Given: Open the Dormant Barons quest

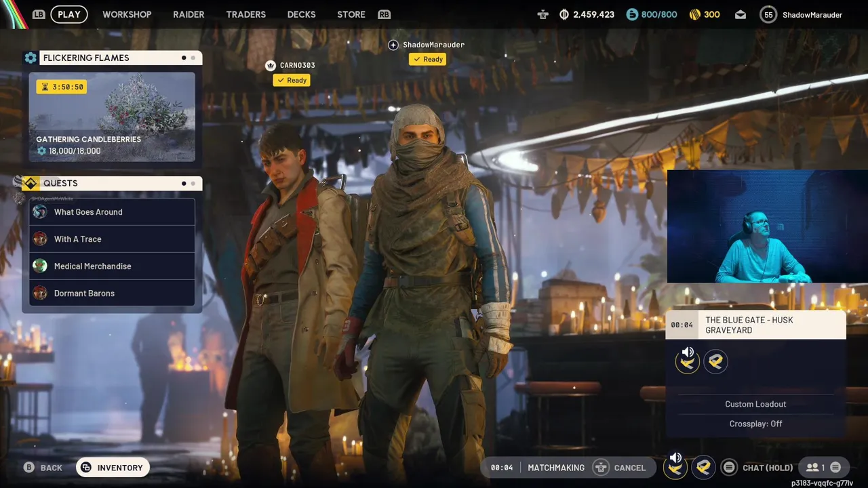Looking at the screenshot, I should pos(112,293).
